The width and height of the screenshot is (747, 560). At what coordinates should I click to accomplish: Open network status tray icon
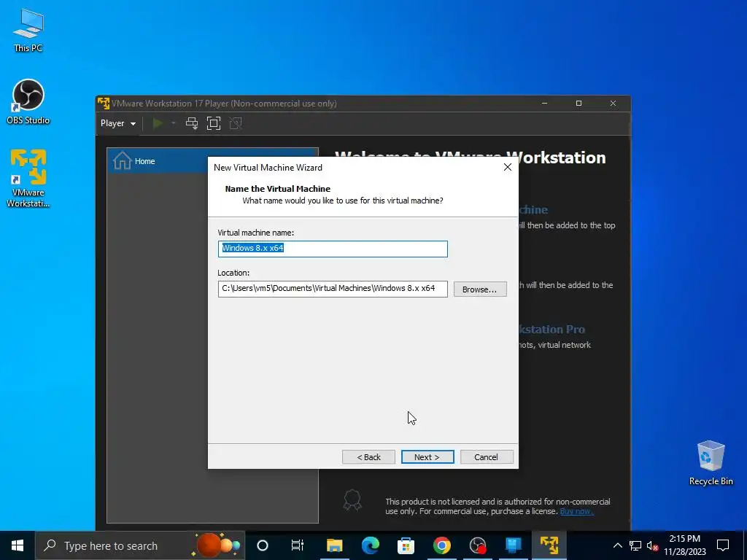635,545
